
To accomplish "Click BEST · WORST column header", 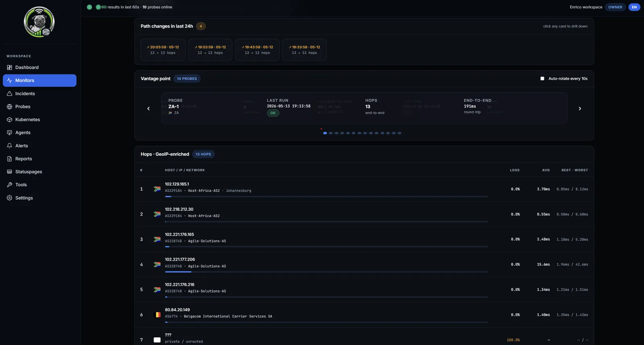I will (x=575, y=170).
